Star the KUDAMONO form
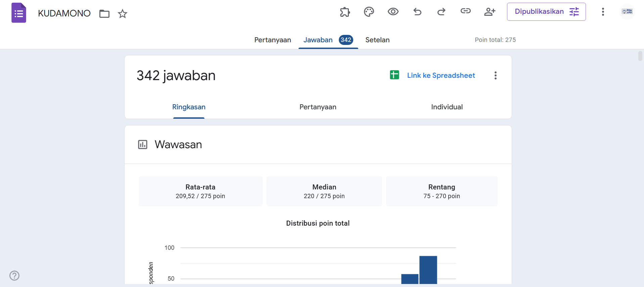 pyautogui.click(x=123, y=14)
